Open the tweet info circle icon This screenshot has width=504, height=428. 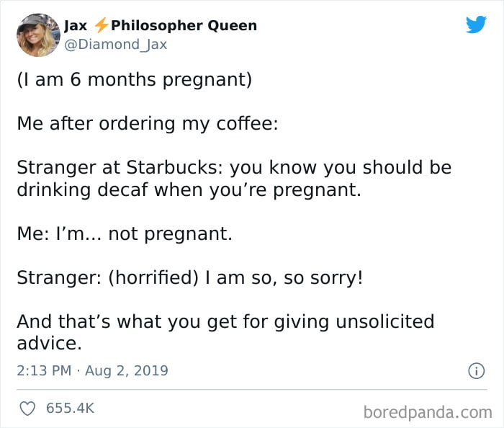[476, 371]
